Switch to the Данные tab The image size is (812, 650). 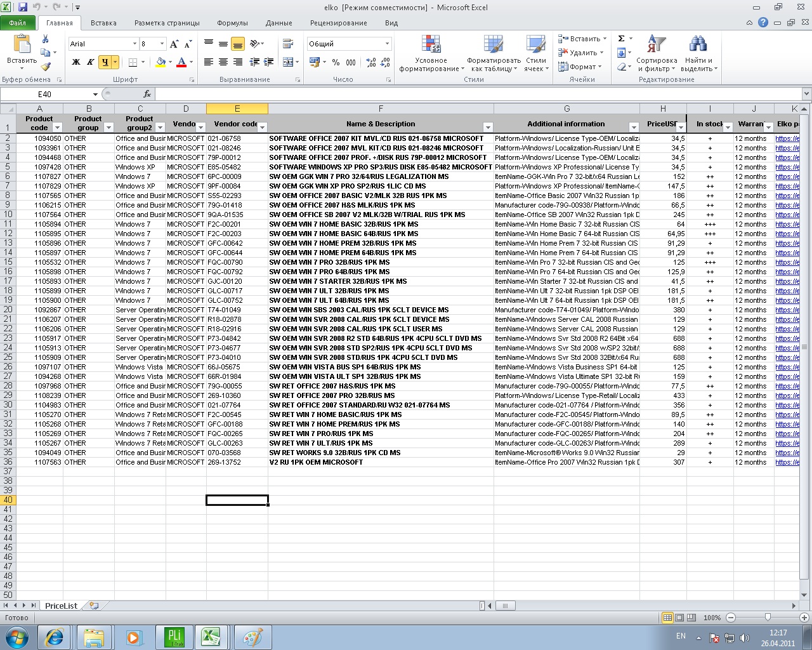pos(279,23)
